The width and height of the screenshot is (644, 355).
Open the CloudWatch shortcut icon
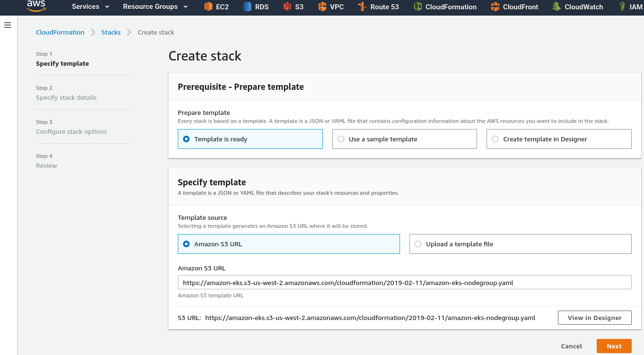[x=557, y=7]
